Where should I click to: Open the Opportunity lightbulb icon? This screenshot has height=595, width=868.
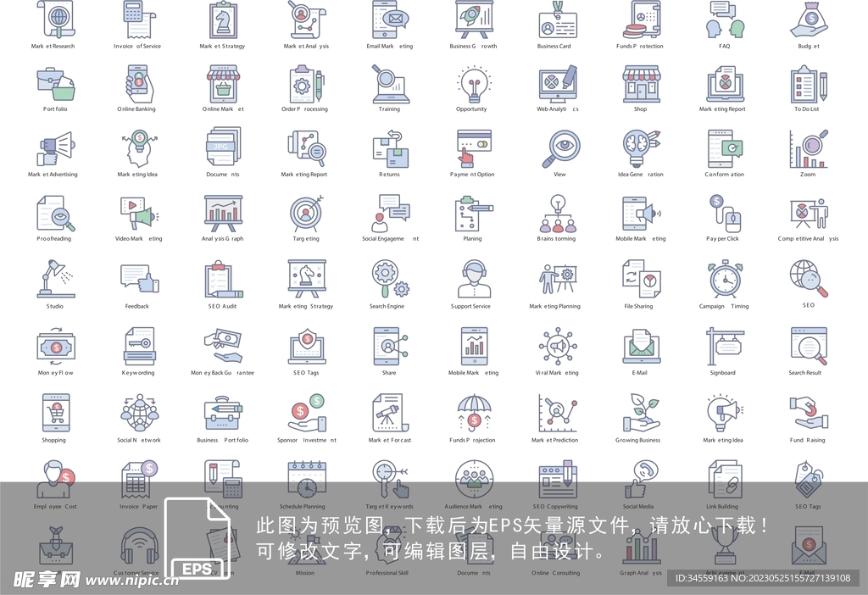click(x=473, y=84)
